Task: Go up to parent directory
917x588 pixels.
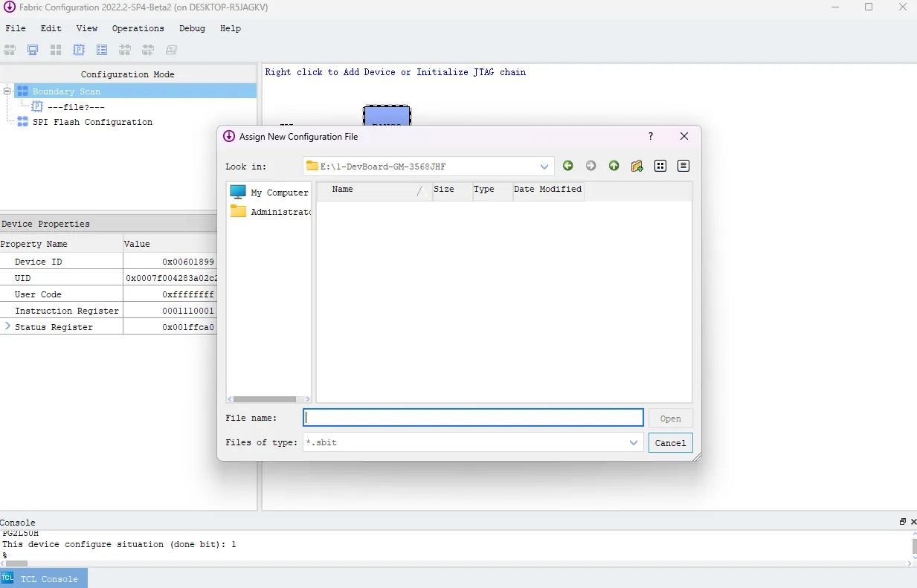Action: [x=614, y=166]
